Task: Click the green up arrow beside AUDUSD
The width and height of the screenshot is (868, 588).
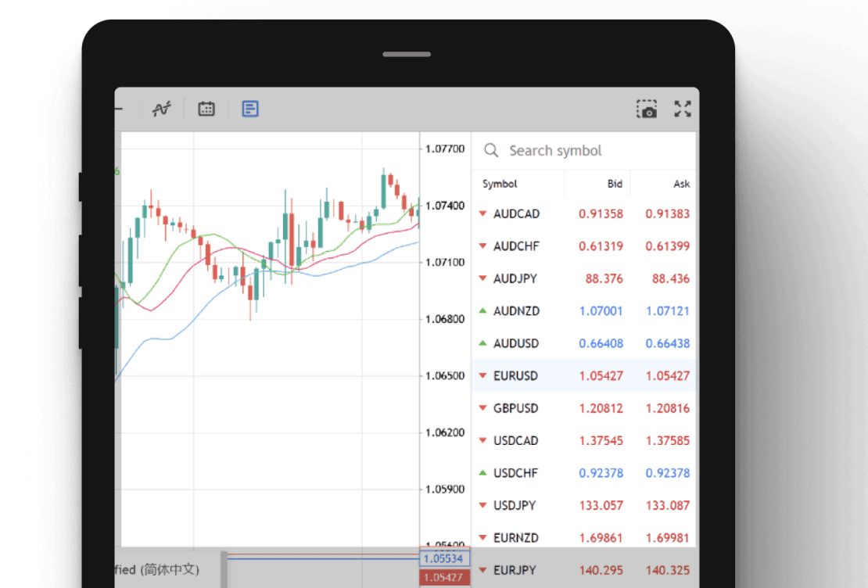Action: pos(482,342)
